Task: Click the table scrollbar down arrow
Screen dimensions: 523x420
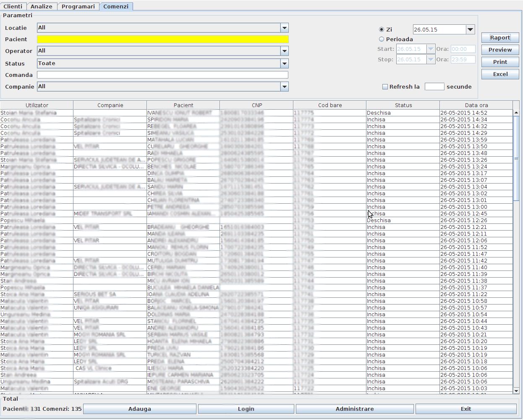Action: pos(516,391)
